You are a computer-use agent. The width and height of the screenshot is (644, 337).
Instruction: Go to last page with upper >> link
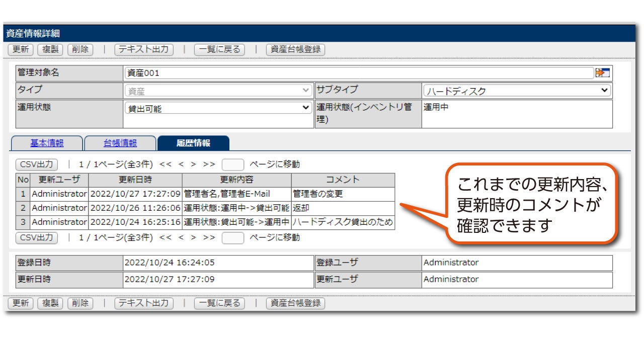click(x=209, y=164)
